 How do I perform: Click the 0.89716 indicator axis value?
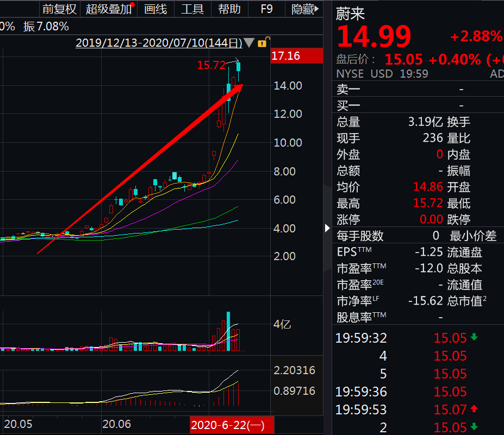(295, 390)
